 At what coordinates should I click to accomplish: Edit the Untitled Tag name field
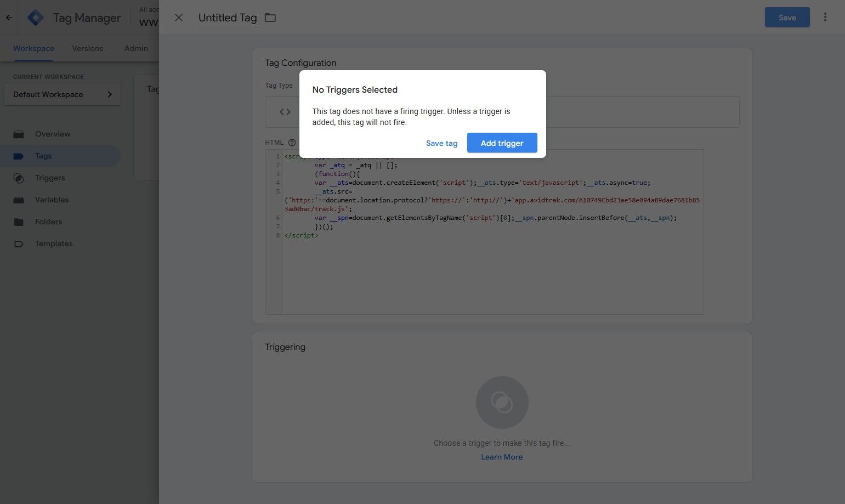228,18
